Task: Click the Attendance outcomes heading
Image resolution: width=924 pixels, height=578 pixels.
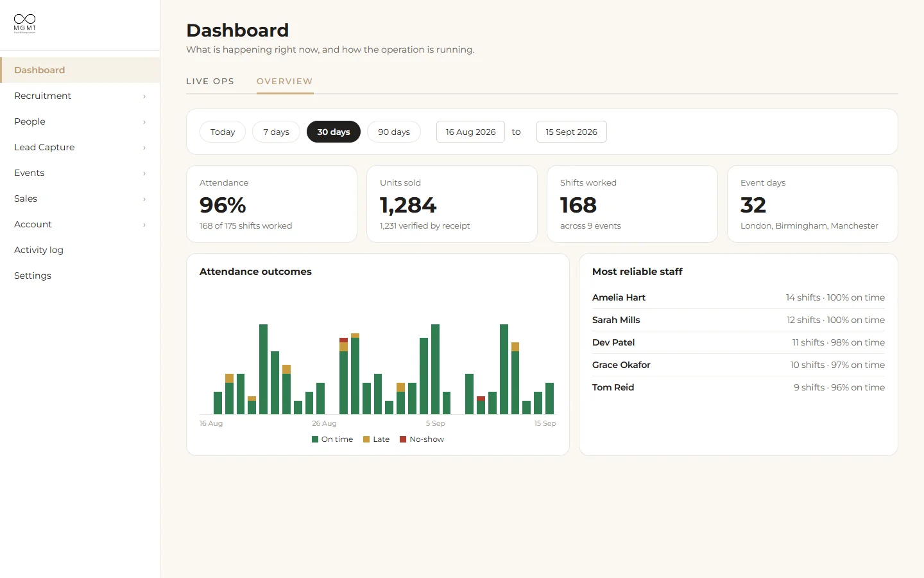Action: coord(255,272)
